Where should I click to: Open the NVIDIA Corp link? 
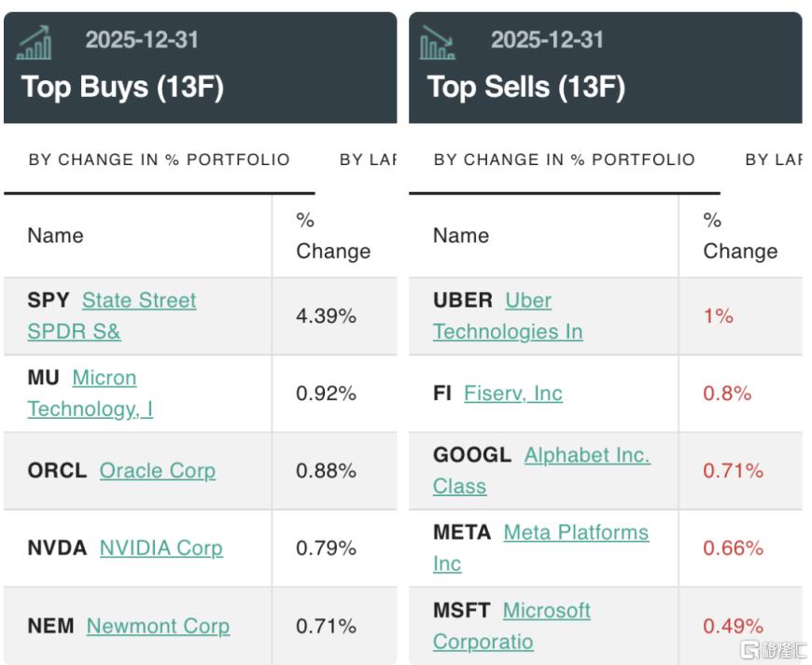161,548
